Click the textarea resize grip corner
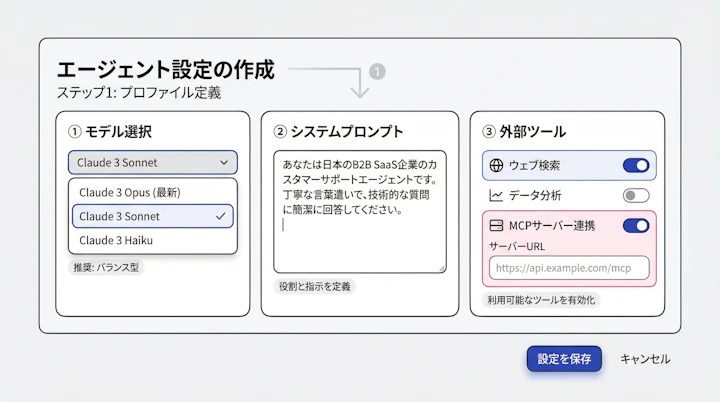 coord(442,268)
